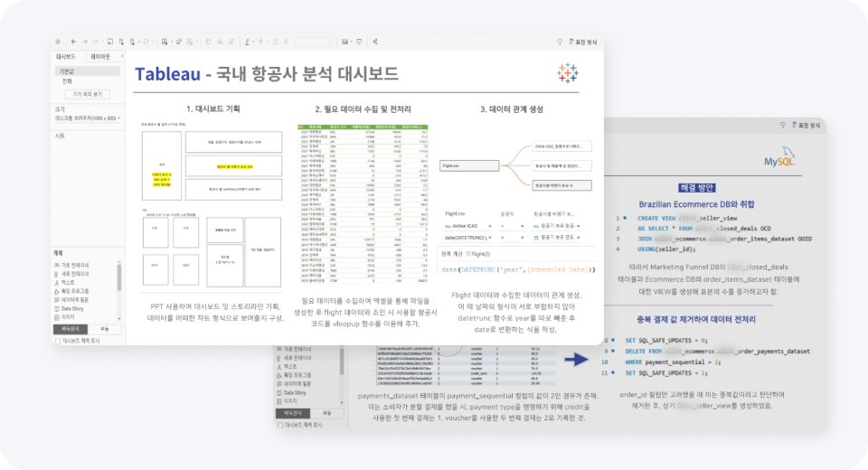This screenshot has width=868, height=470.
Task: Open the date(DATETRUNC) field dropdown
Action: tap(488, 237)
